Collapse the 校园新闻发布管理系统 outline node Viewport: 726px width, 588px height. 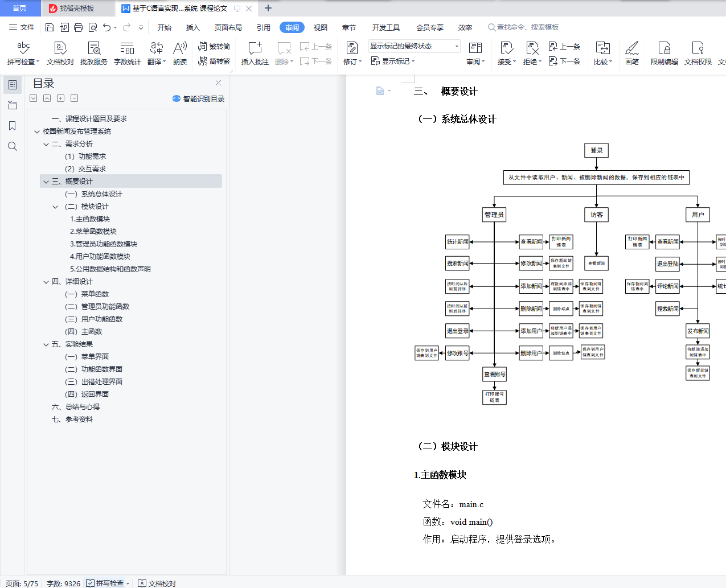pos(37,131)
